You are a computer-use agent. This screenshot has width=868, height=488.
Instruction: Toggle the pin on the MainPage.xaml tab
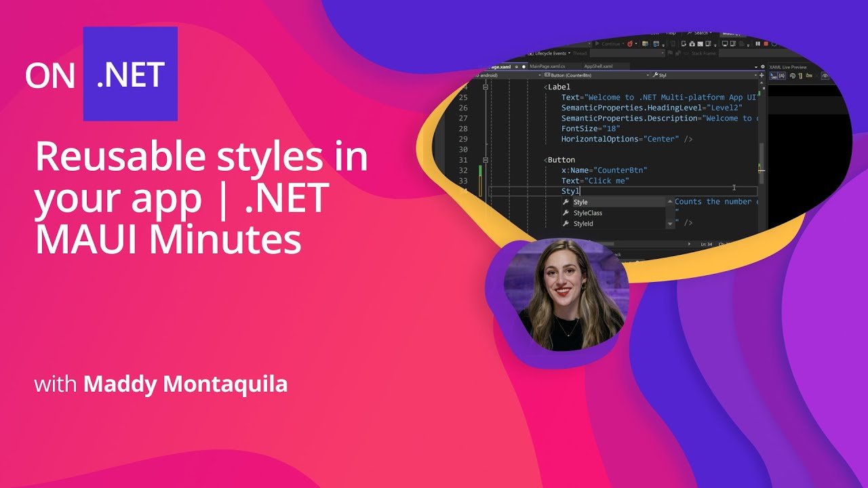[x=517, y=66]
